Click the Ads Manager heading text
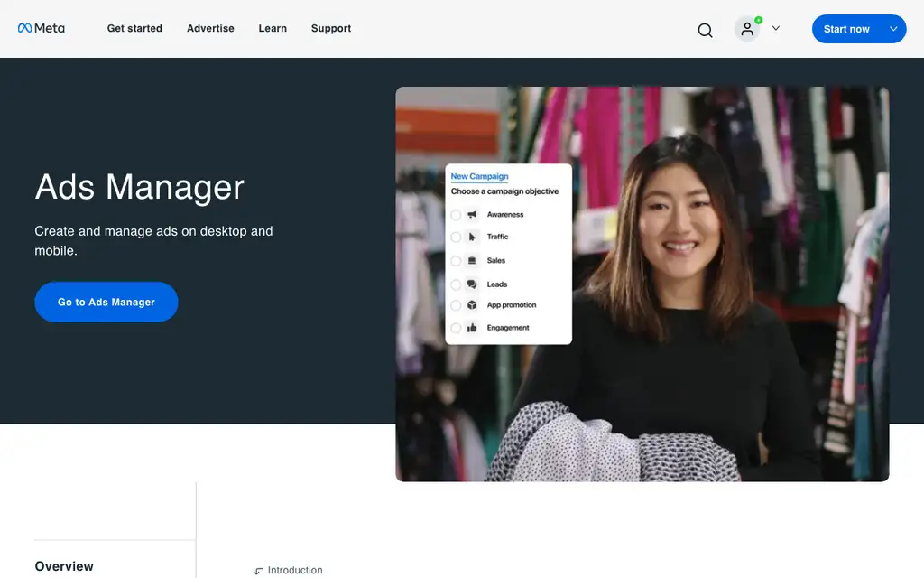The height and width of the screenshot is (578, 924). (x=140, y=187)
